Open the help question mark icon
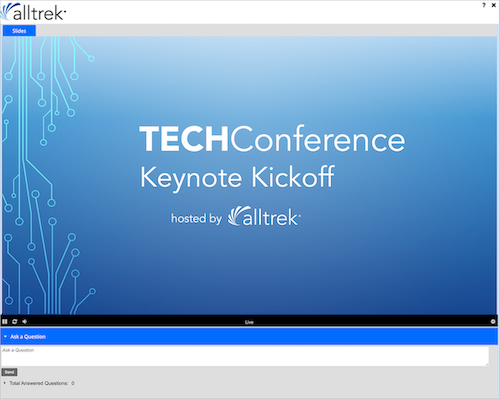This screenshot has width=500, height=399. [x=484, y=5]
